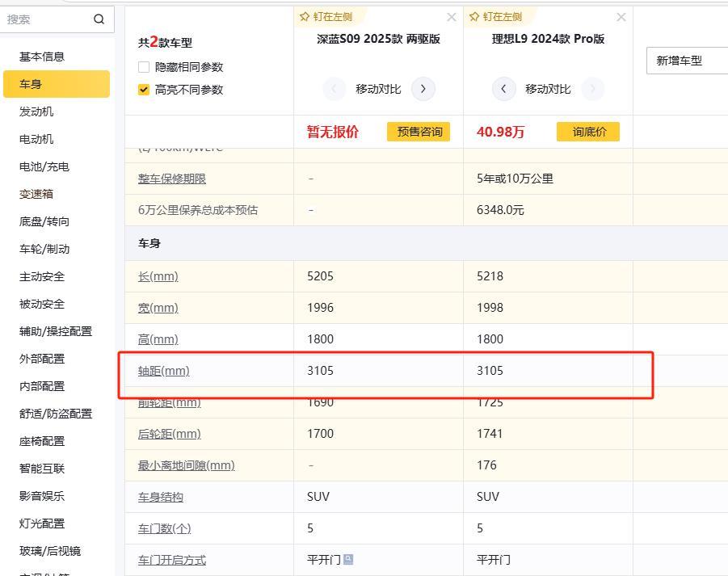
Task: Move 深蓝S09 column right
Action: [423, 89]
